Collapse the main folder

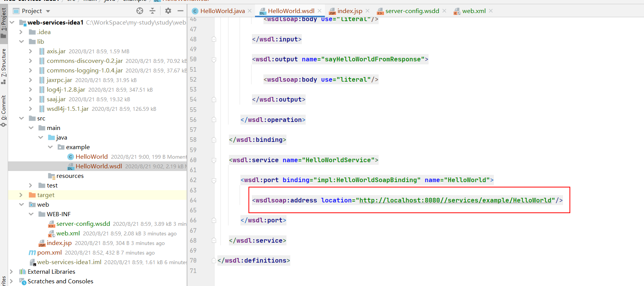coord(31,128)
